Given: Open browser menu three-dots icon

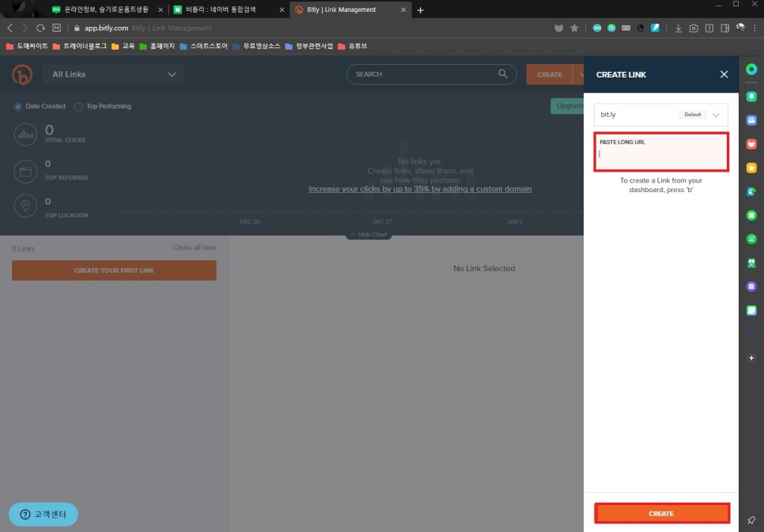Looking at the screenshot, I should pos(755,28).
